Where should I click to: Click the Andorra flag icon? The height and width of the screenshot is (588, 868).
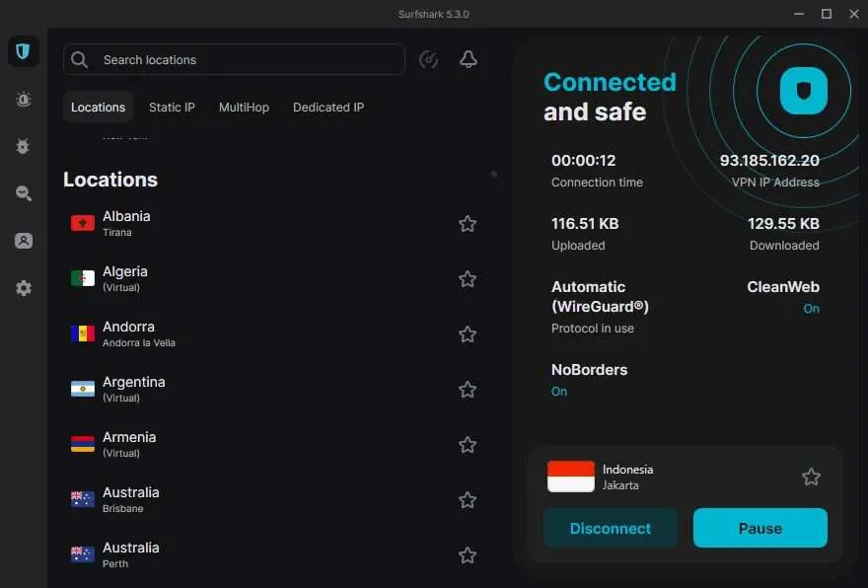(x=83, y=333)
